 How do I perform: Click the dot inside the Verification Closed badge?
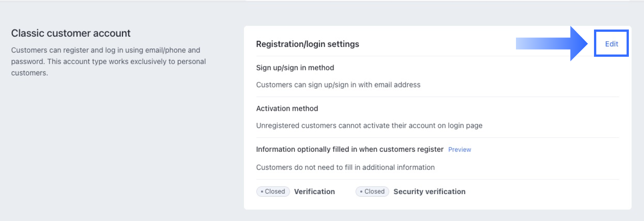tap(262, 192)
